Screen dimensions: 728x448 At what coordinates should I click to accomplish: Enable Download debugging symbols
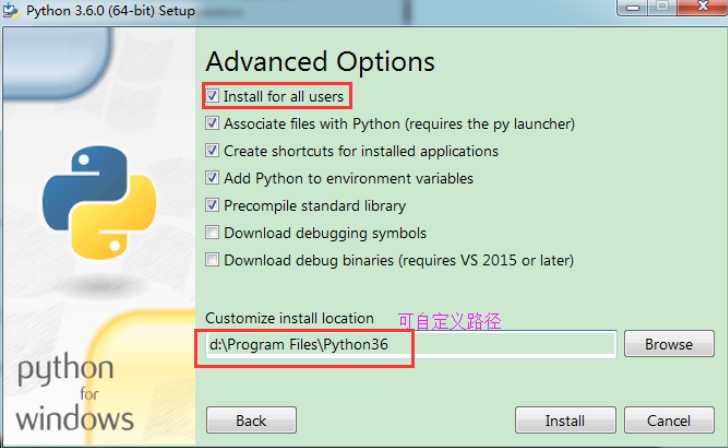tap(212, 233)
